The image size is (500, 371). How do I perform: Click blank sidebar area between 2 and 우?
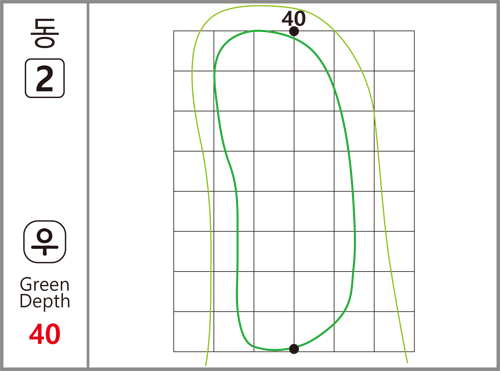click(45, 159)
